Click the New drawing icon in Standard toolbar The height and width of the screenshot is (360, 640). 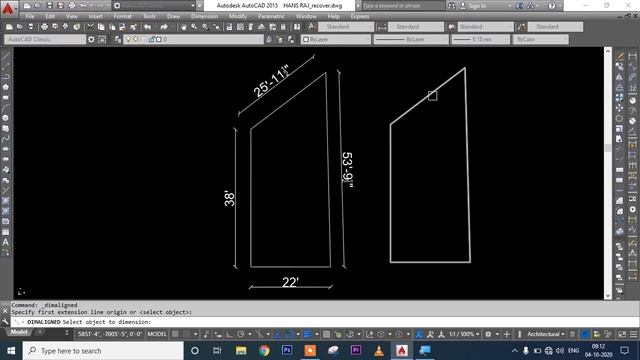(x=9, y=27)
